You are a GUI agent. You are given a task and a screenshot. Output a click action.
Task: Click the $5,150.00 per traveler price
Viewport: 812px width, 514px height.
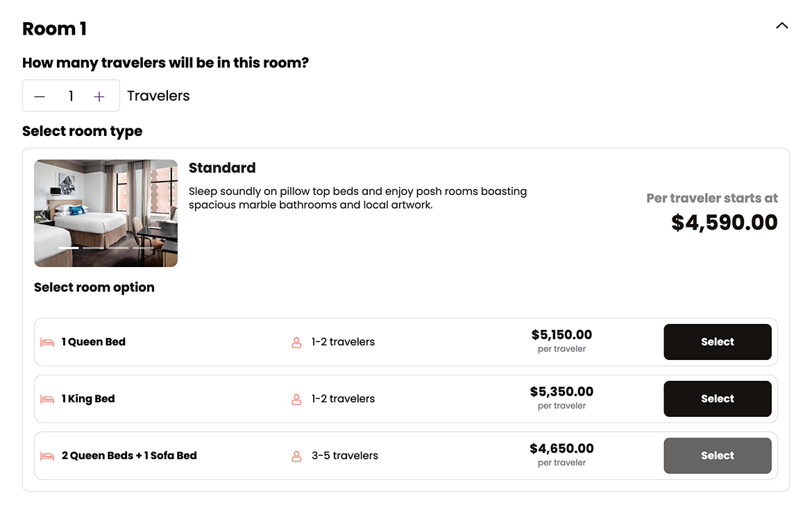561,334
